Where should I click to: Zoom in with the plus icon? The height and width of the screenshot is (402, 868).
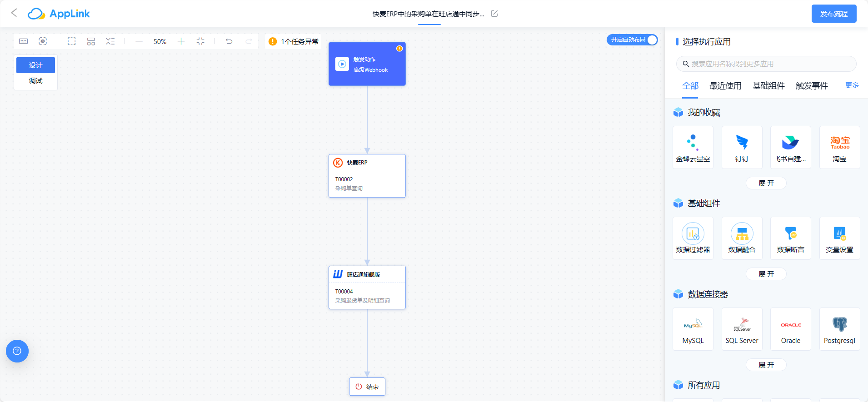pos(181,41)
